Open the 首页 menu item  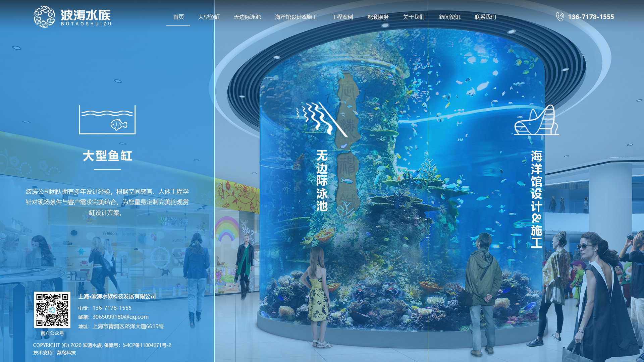[178, 17]
